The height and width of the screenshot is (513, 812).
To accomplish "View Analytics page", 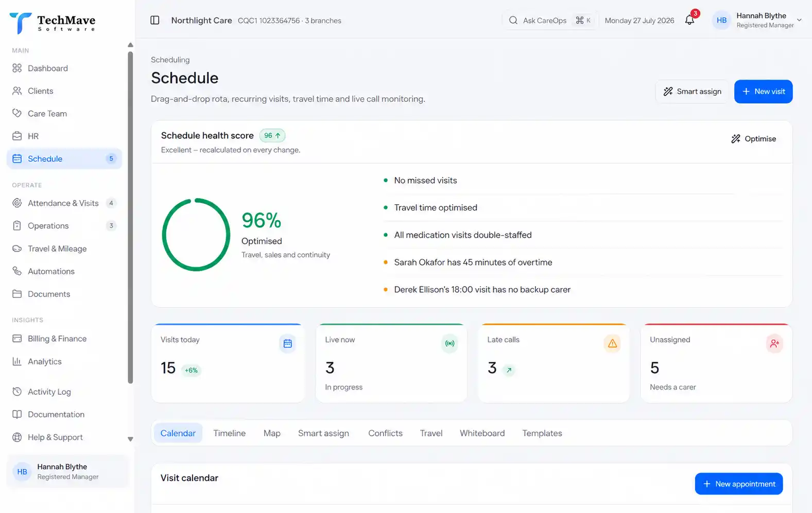I will click(x=64, y=361).
